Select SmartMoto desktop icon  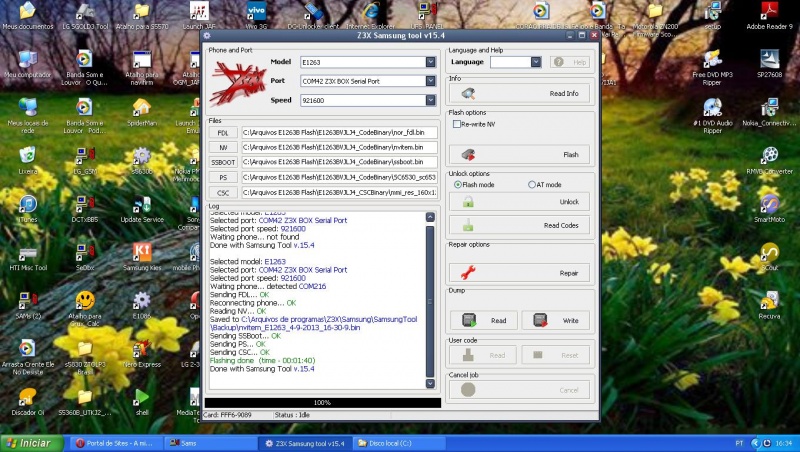click(769, 209)
